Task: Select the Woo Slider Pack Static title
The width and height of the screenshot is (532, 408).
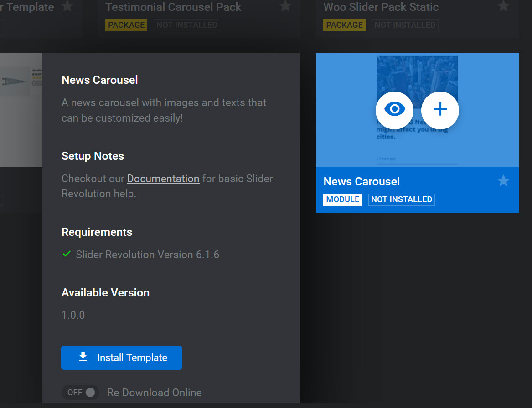Action: [381, 7]
